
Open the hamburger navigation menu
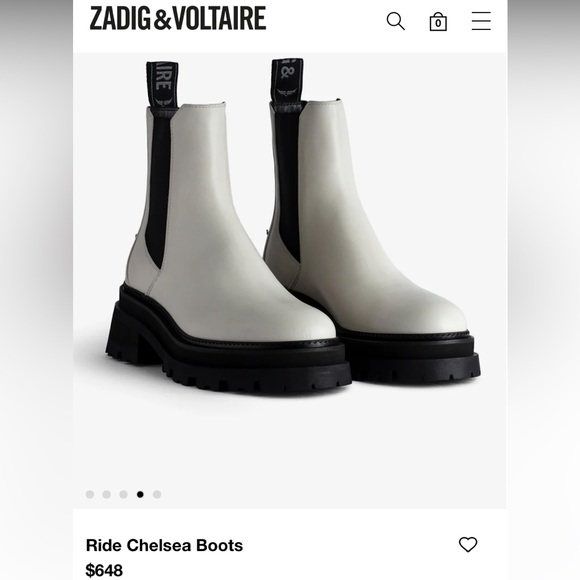pos(481,21)
